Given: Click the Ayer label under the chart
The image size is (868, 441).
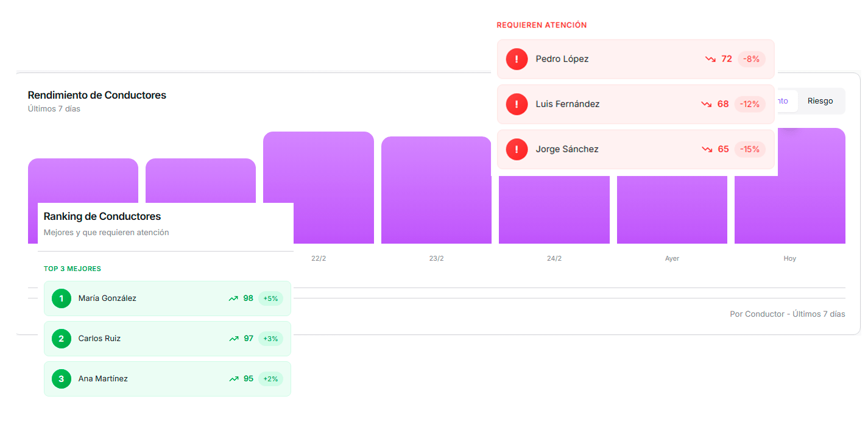Looking at the screenshot, I should pyautogui.click(x=672, y=258).
